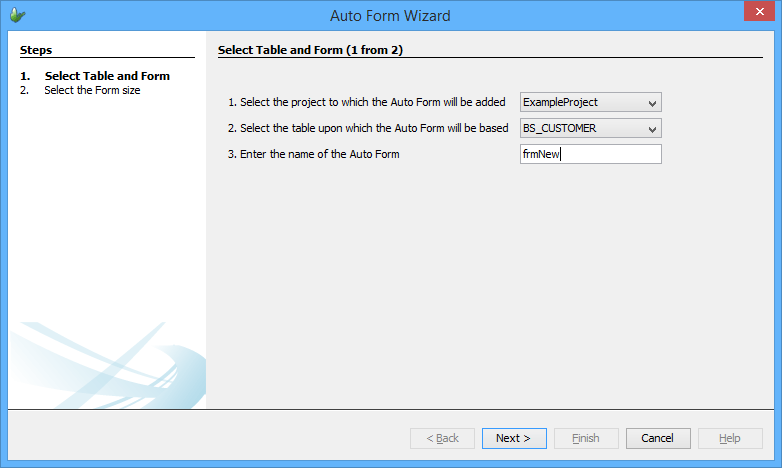Click the greyed-out Finish button
The image size is (782, 468).
(x=585, y=438)
